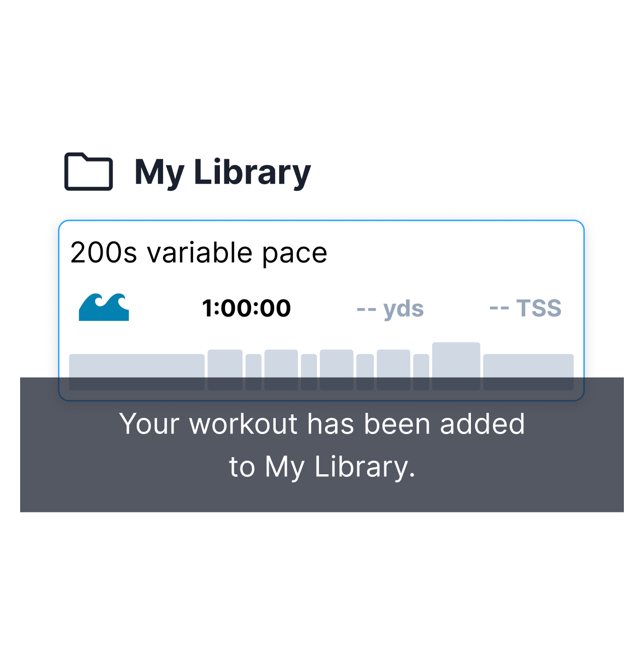This screenshot has width=644, height=653.
Task: Click the 'to My Library.' notification text
Action: [322, 467]
